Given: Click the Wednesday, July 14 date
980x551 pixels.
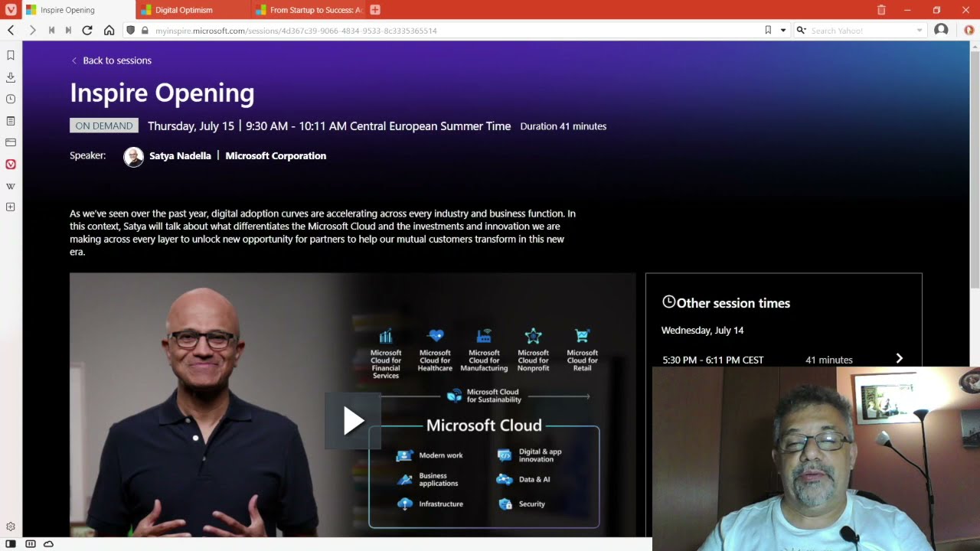Looking at the screenshot, I should 702,330.
